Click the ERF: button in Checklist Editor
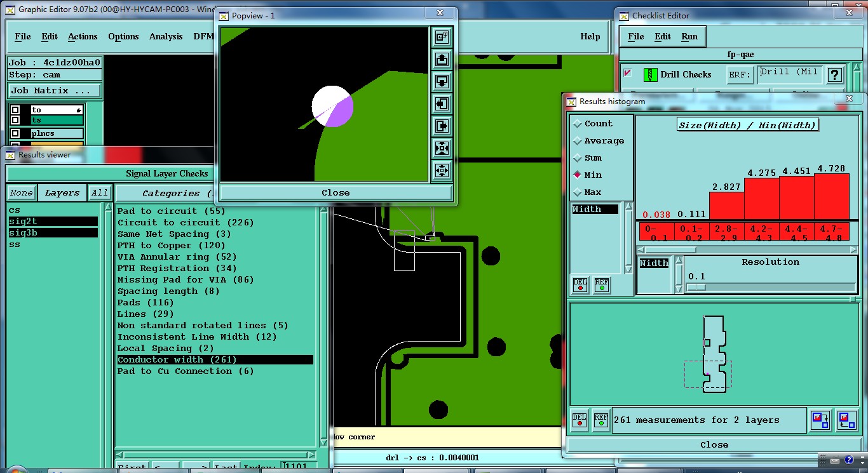 (740, 75)
